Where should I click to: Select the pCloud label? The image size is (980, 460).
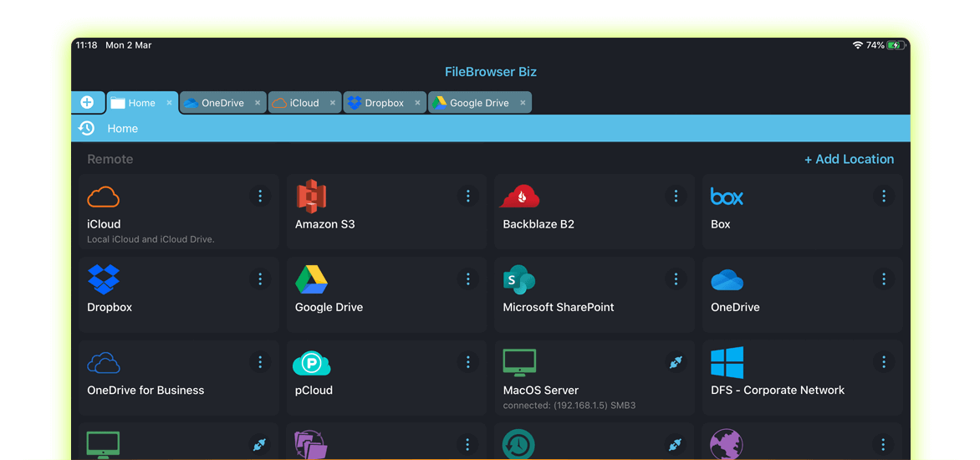pyautogui.click(x=314, y=391)
